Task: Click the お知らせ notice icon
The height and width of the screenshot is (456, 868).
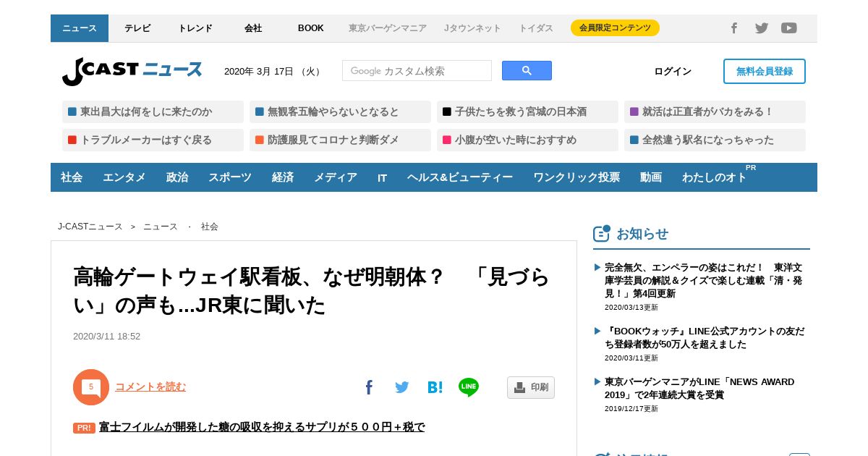Action: tap(602, 233)
